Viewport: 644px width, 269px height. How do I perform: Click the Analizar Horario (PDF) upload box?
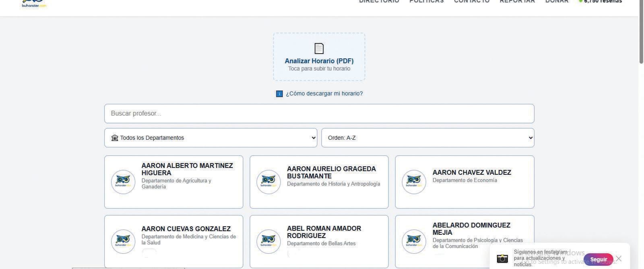point(319,57)
